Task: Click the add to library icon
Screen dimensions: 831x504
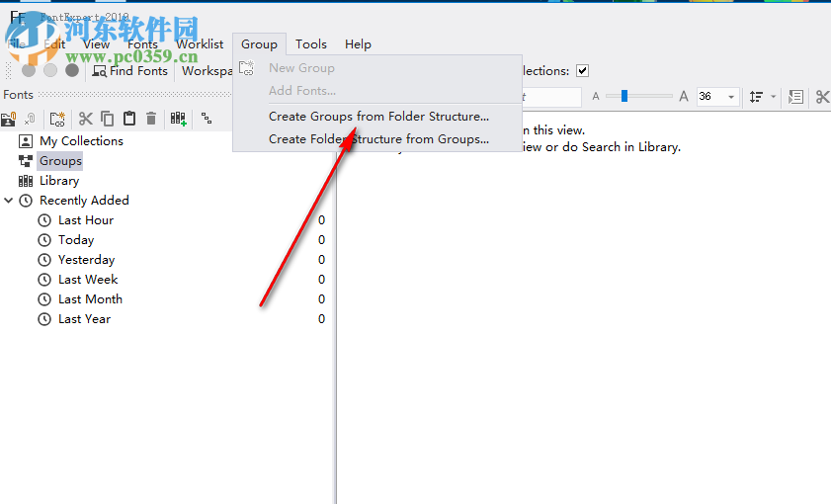Action: (178, 119)
